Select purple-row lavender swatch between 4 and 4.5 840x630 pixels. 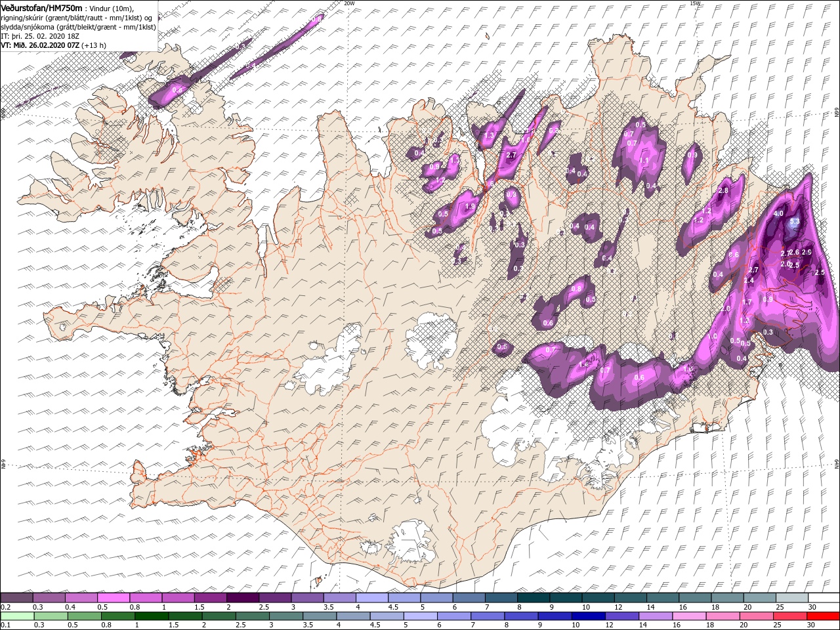[x=371, y=598]
